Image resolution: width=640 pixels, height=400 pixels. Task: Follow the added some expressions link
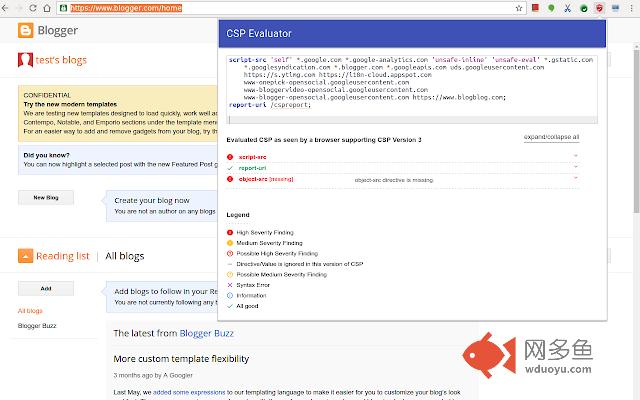point(189,392)
